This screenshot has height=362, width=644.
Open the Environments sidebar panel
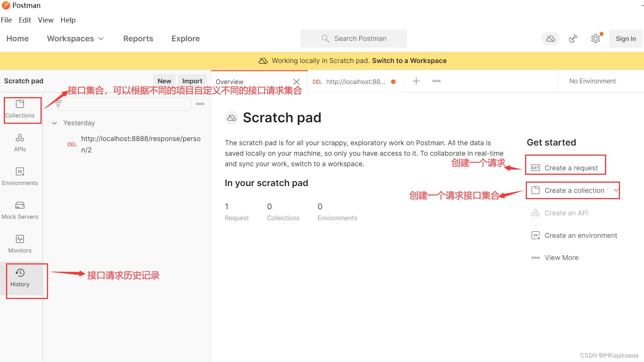coord(20,177)
